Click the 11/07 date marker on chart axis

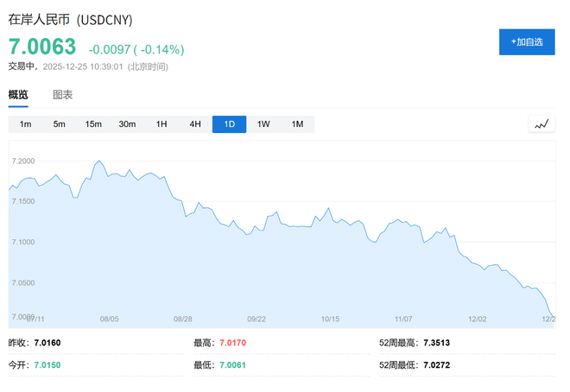pos(403,319)
